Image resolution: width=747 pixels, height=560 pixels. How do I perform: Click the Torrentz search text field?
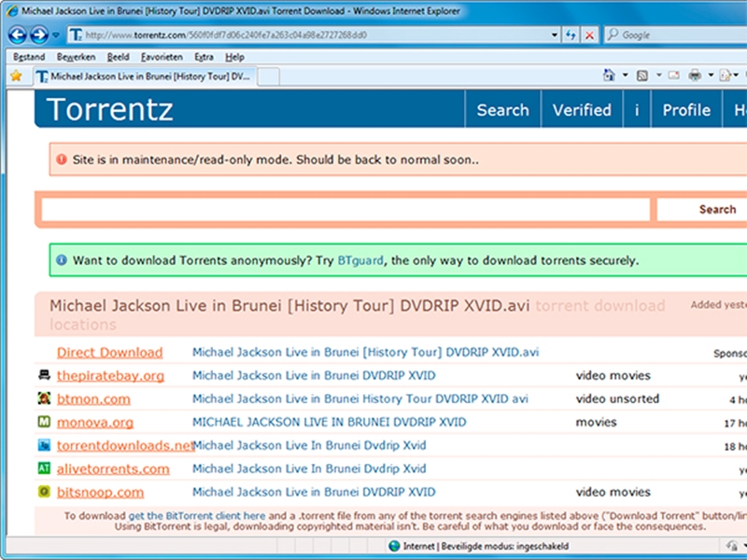pos(345,209)
